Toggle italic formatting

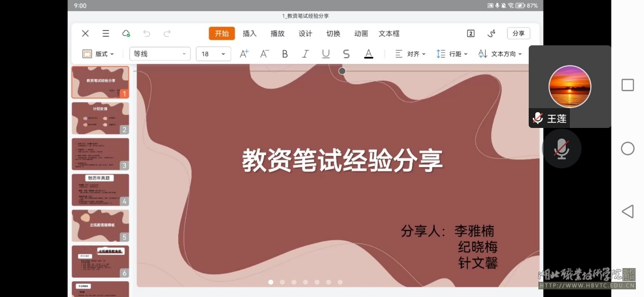[x=305, y=54]
